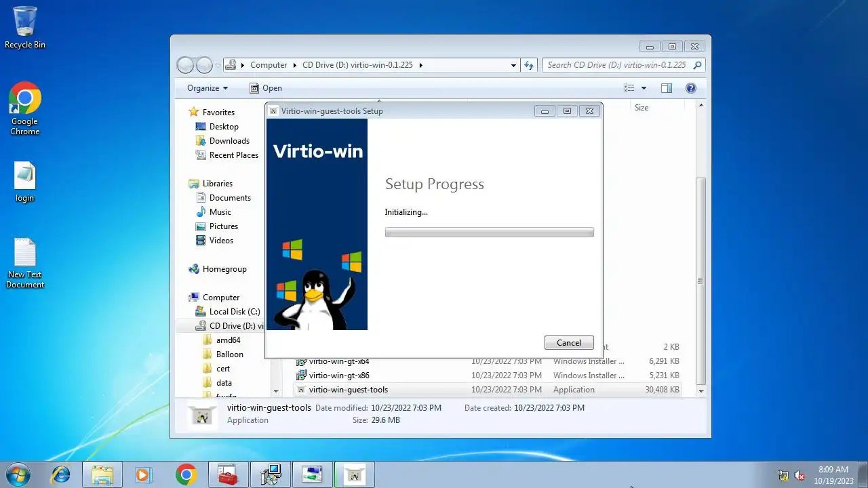Open the recent pages dropdown in Explorer
This screenshot has width=868, height=488.
[218, 66]
